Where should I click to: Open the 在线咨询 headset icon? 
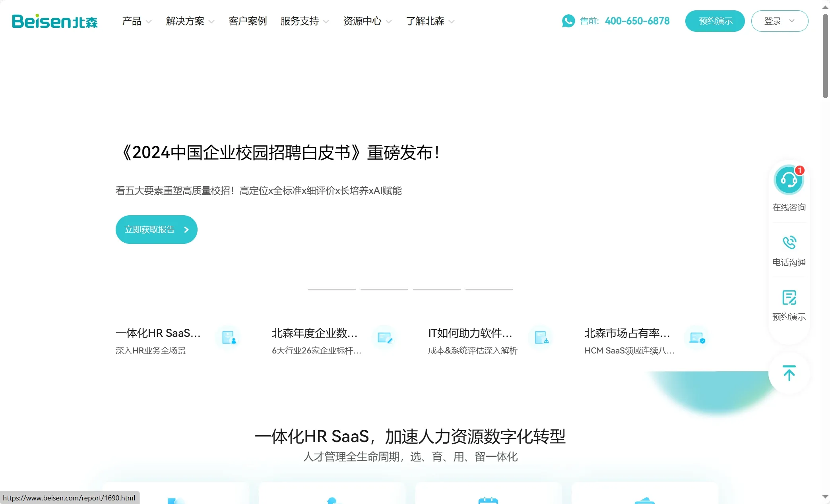pos(789,180)
